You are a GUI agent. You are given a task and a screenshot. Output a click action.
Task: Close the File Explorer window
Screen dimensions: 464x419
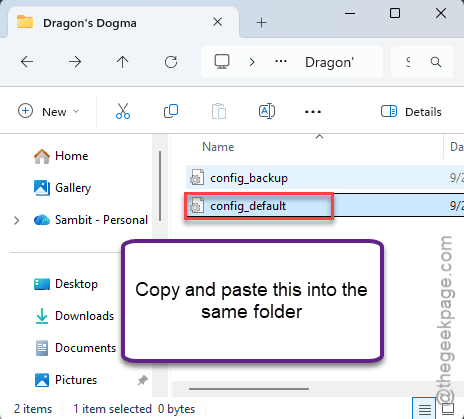(x=441, y=13)
